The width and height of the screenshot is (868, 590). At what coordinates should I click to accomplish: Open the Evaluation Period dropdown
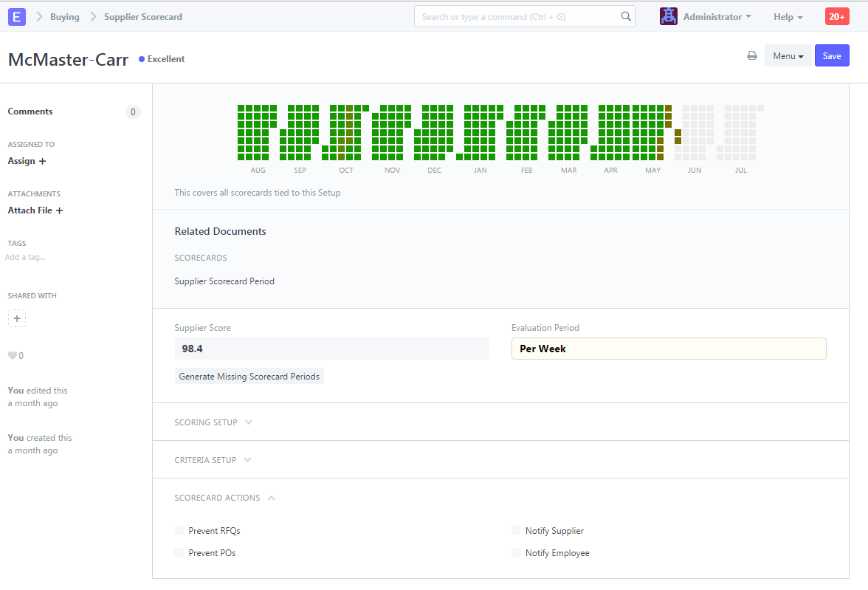(668, 349)
